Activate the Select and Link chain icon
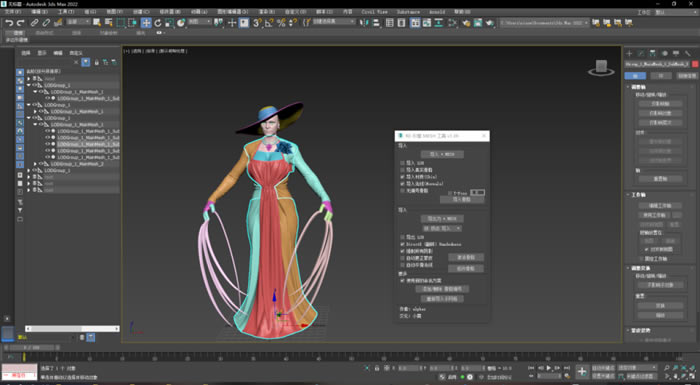The width and height of the screenshot is (700, 385). tap(34, 23)
